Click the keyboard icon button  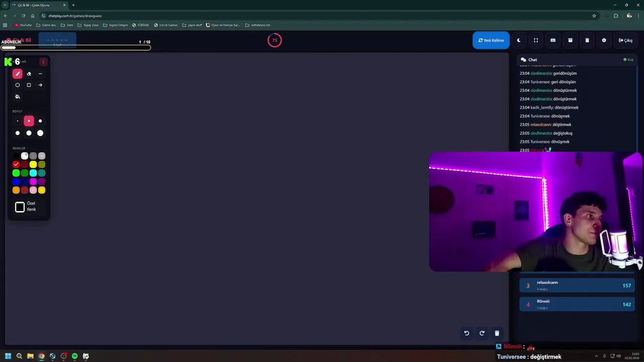tap(553, 40)
